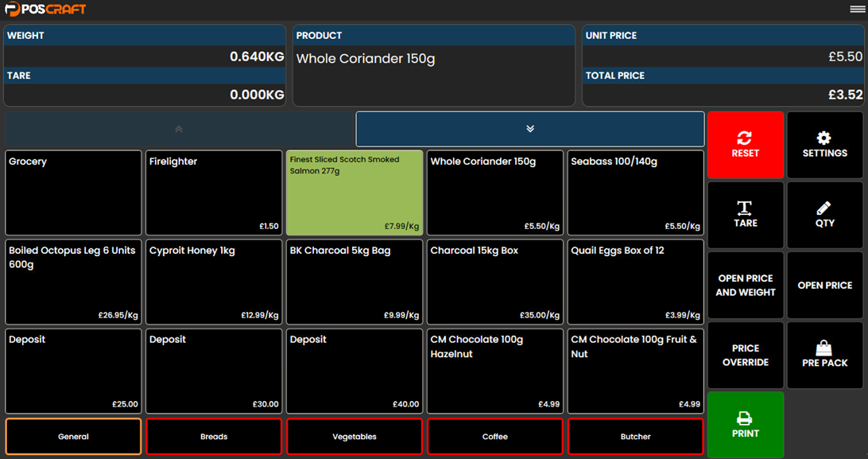
Task: Click the Price Override button
Action: (x=745, y=355)
